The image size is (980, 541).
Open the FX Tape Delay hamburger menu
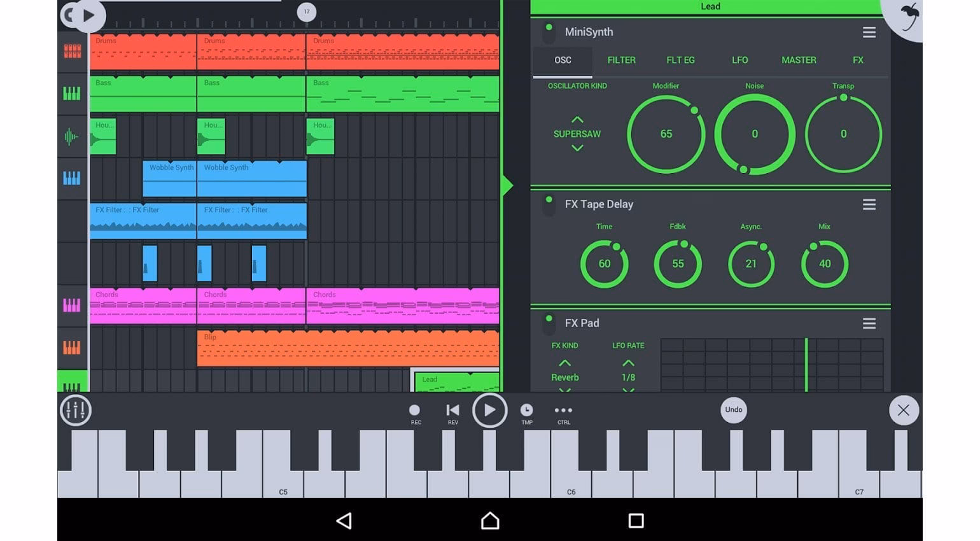click(869, 204)
